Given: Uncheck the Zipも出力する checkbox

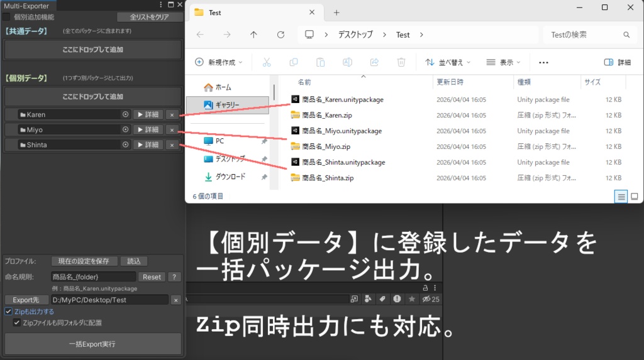Looking at the screenshot, I should click(x=8, y=312).
